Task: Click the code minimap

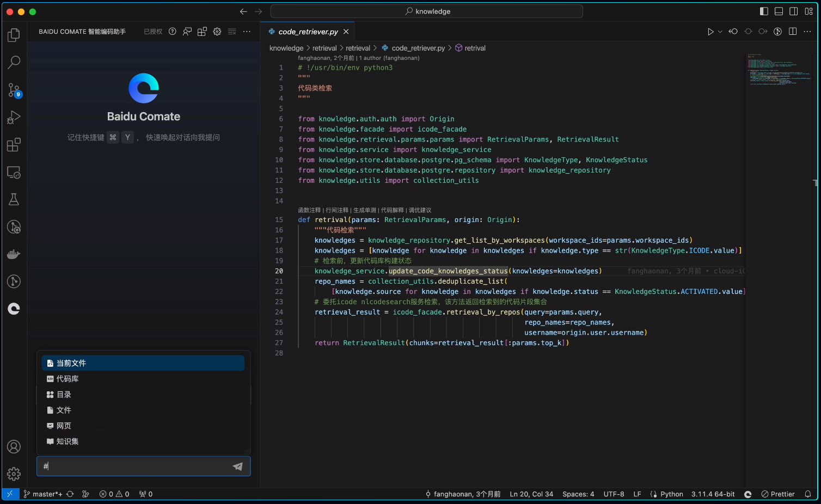Action: point(779,70)
